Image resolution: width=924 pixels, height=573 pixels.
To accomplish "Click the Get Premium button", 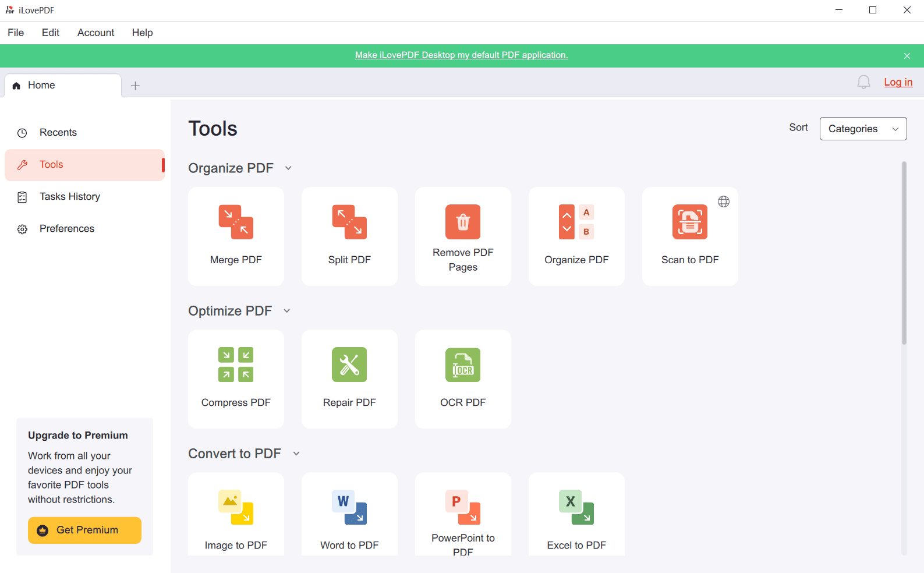I will [x=84, y=530].
